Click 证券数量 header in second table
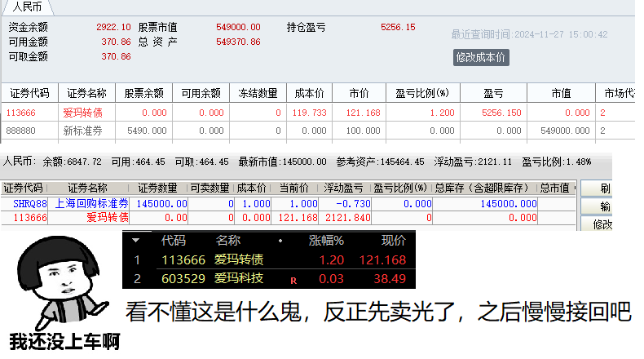The width and height of the screenshot is (644, 359). coord(157,188)
